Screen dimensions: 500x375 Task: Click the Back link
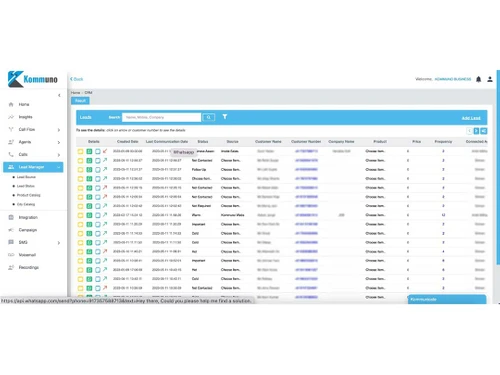click(x=76, y=79)
